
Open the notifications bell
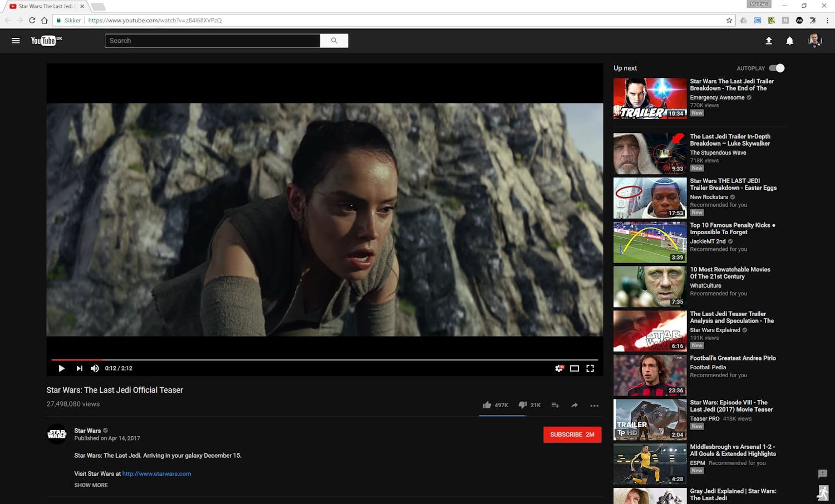[x=789, y=41]
